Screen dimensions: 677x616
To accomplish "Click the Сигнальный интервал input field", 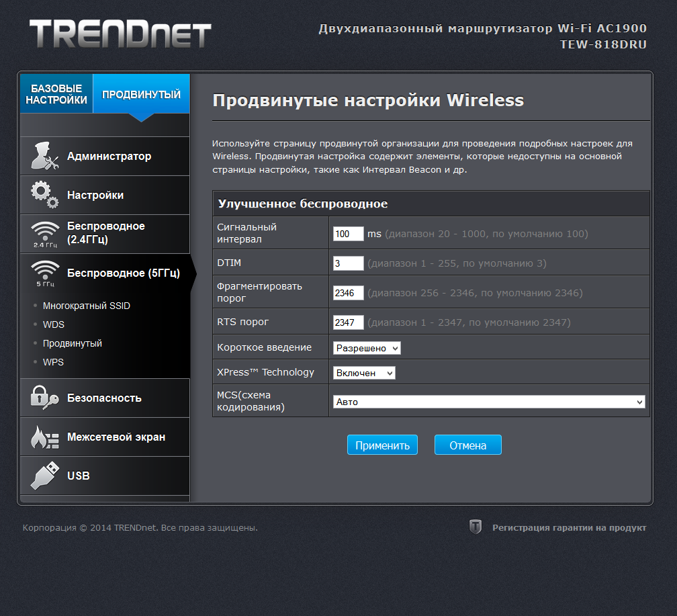I will pyautogui.click(x=348, y=234).
